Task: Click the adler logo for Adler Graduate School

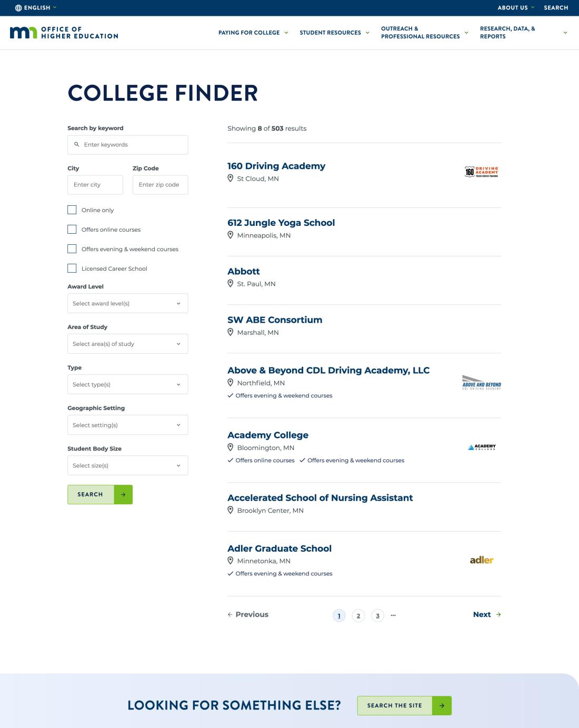Action: [481, 560]
